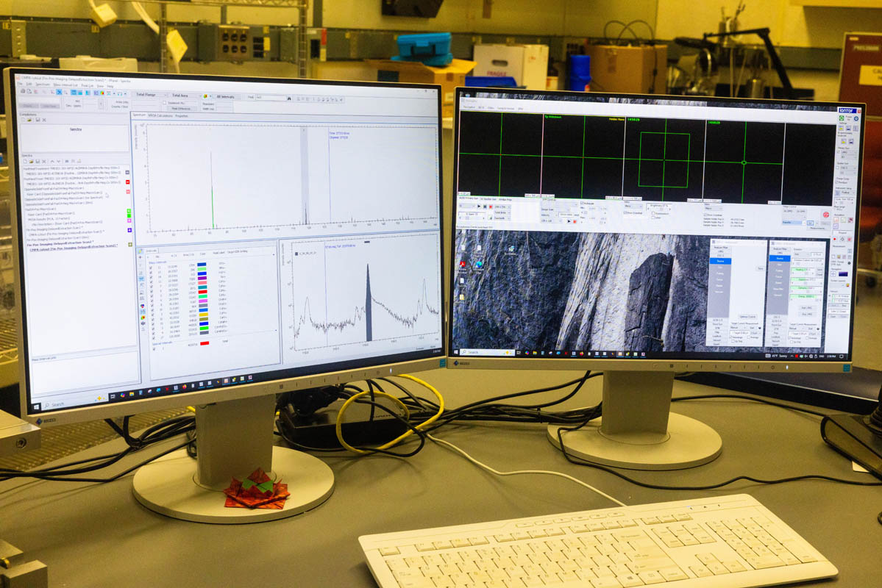Image resolution: width=882 pixels, height=588 pixels.
Task: Click the IONTOF logo on the right monitor
Action: click(x=847, y=111)
